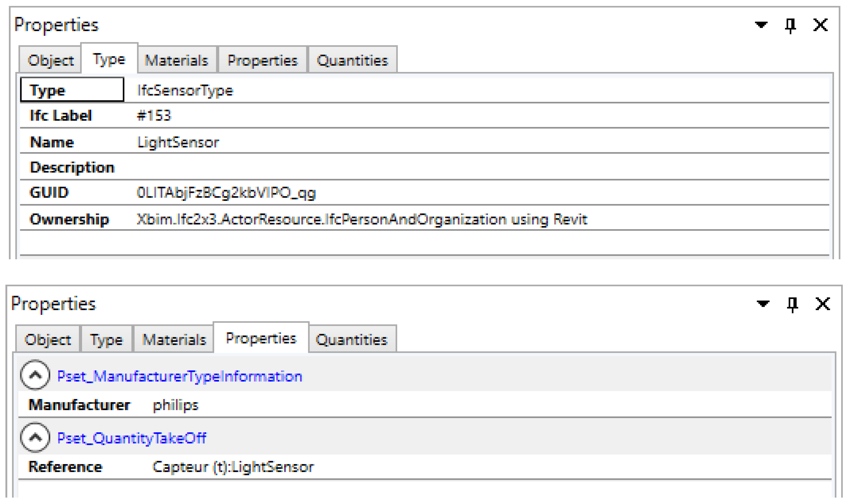Open Quantities tab in top panel
Screen dimensions: 849x504
(352, 61)
